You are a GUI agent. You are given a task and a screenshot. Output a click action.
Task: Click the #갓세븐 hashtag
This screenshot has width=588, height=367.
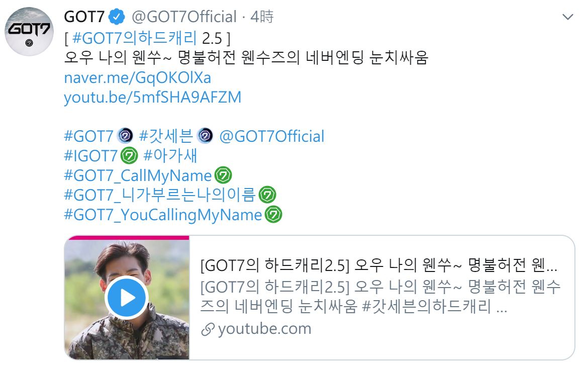(165, 136)
